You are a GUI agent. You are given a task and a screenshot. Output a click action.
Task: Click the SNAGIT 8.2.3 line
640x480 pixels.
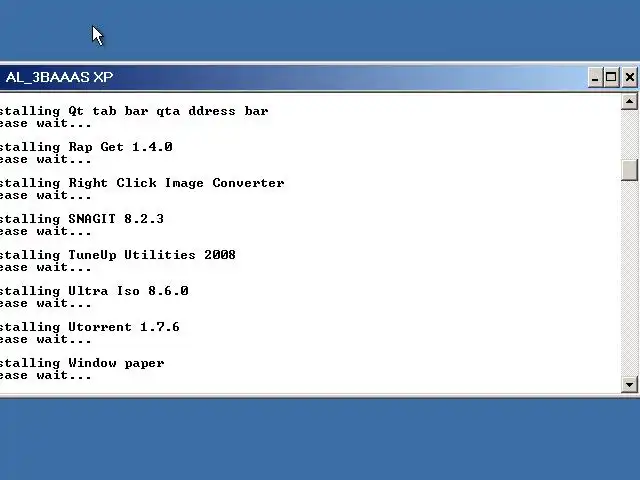coord(82,219)
